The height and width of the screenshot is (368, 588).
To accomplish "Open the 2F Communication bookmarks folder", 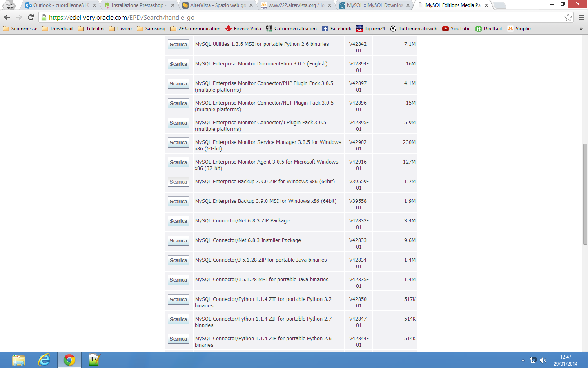I will coord(195,29).
